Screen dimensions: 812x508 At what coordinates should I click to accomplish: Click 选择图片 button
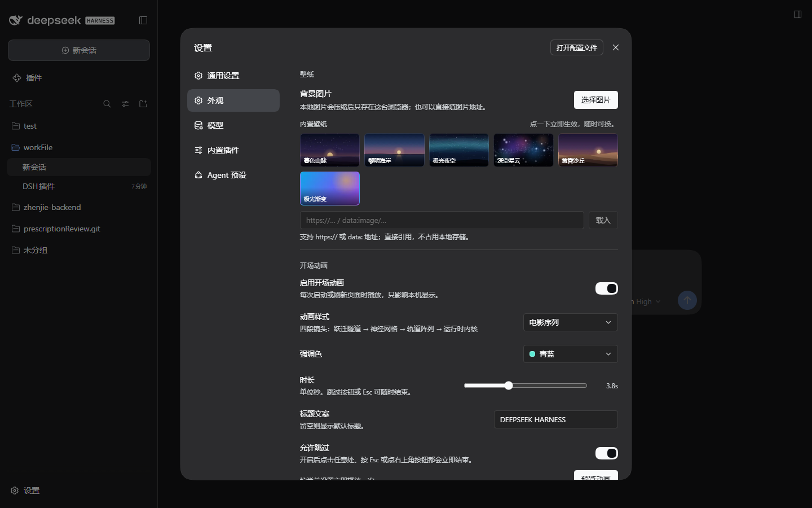[596, 100]
